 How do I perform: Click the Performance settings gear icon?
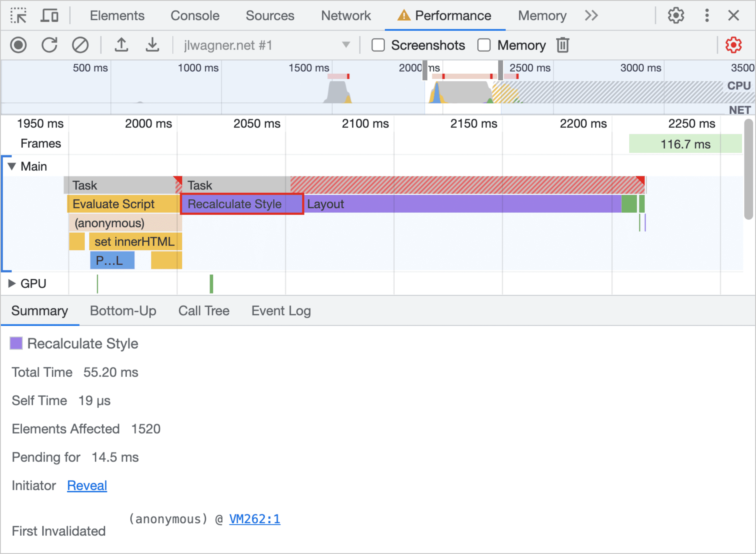pyautogui.click(x=733, y=45)
